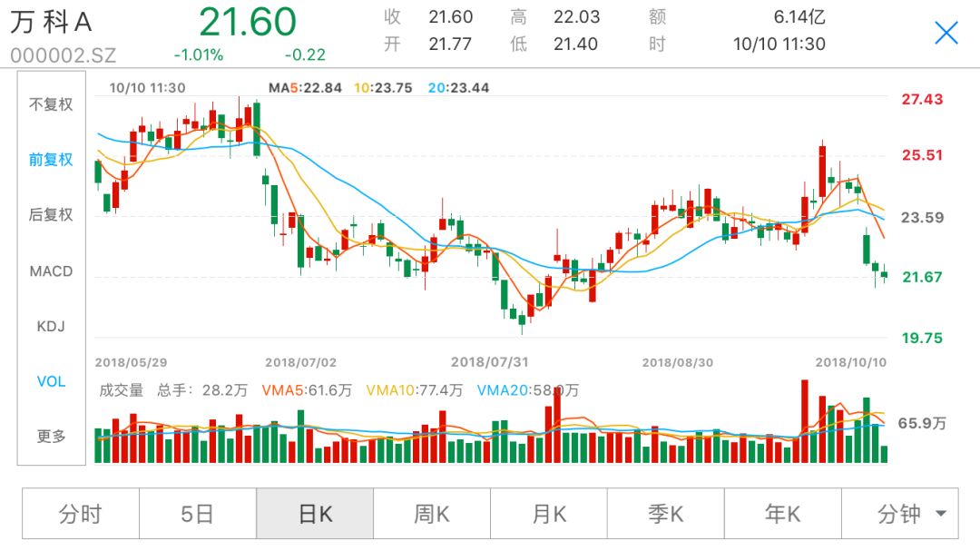Click current price 21.60

248,22
